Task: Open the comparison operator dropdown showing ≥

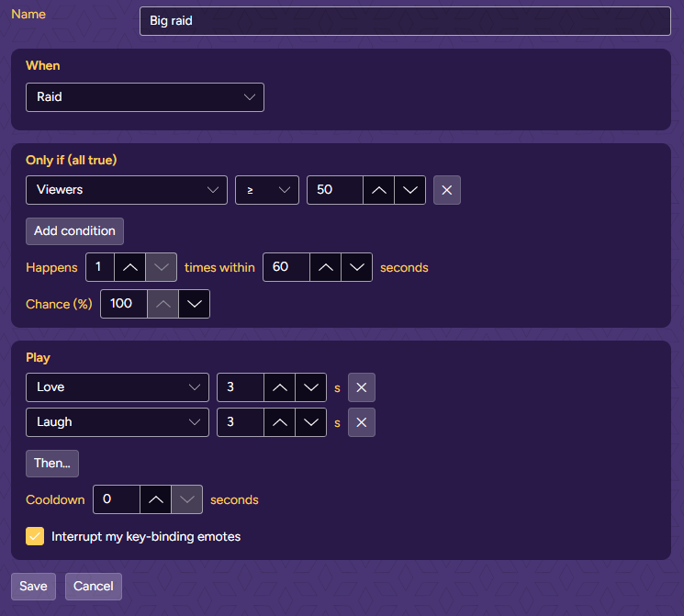Action: pos(267,190)
